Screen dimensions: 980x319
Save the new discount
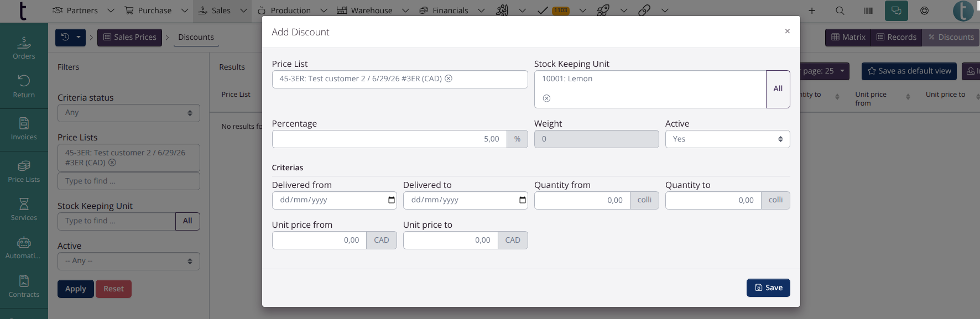point(768,287)
